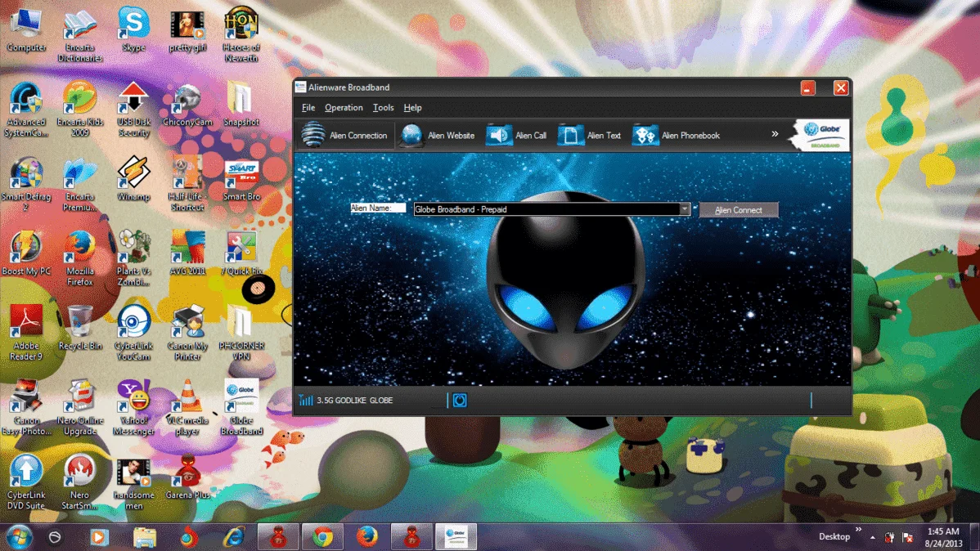Image resolution: width=980 pixels, height=551 pixels.
Task: Launch Plants Vs Zombies shortcut
Action: 134,258
